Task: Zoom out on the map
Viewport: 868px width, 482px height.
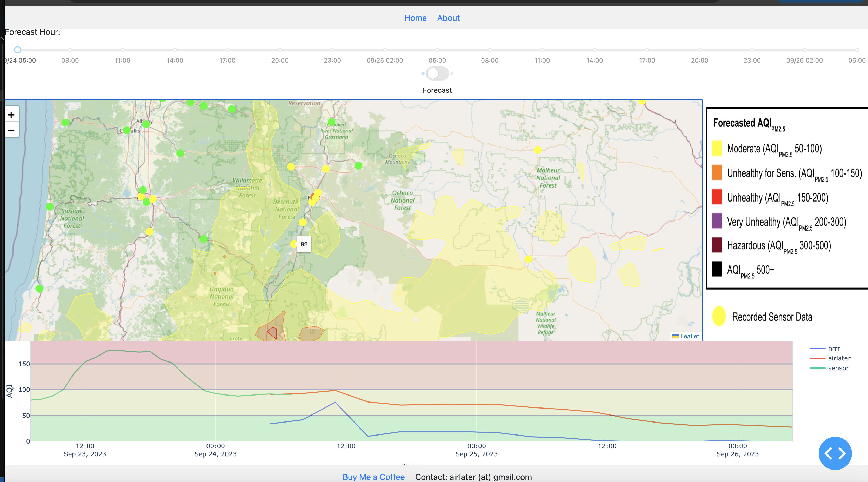Action: pyautogui.click(x=11, y=130)
